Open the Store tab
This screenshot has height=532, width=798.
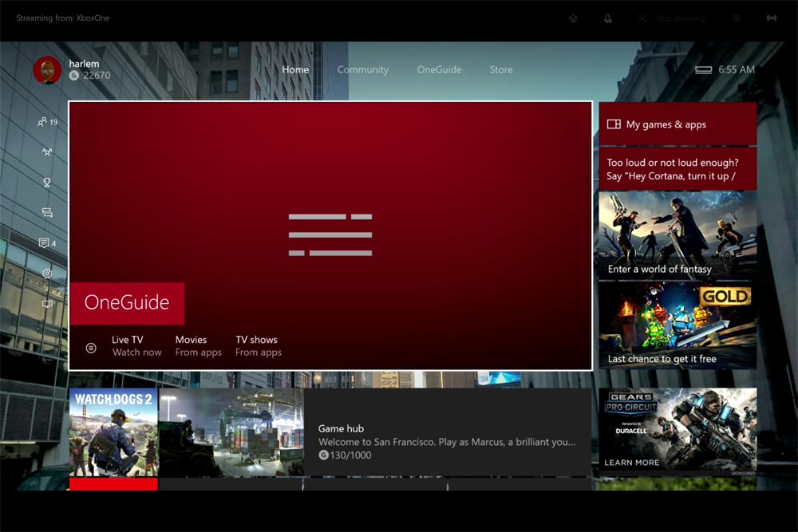click(x=501, y=69)
